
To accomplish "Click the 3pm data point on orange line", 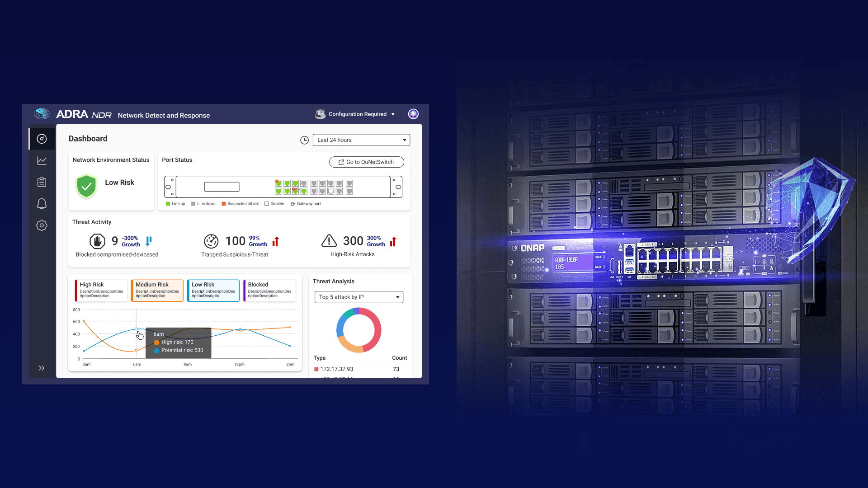I will click(290, 327).
